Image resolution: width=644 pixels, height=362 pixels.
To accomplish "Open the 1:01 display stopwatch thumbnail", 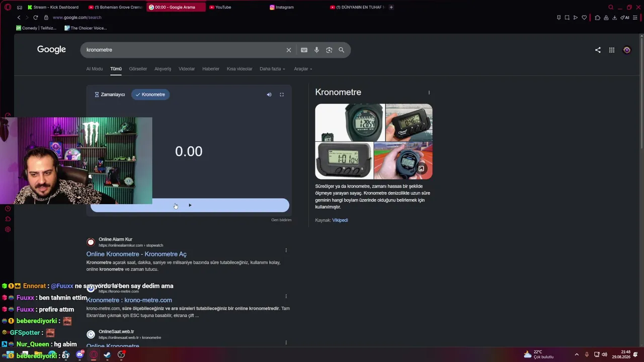I will (344, 161).
